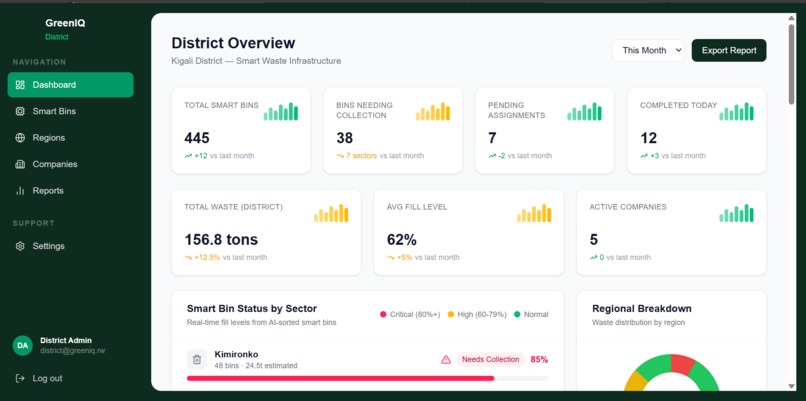Click the Kimironko red fill level bar
The height and width of the screenshot is (401, 806).
point(340,378)
